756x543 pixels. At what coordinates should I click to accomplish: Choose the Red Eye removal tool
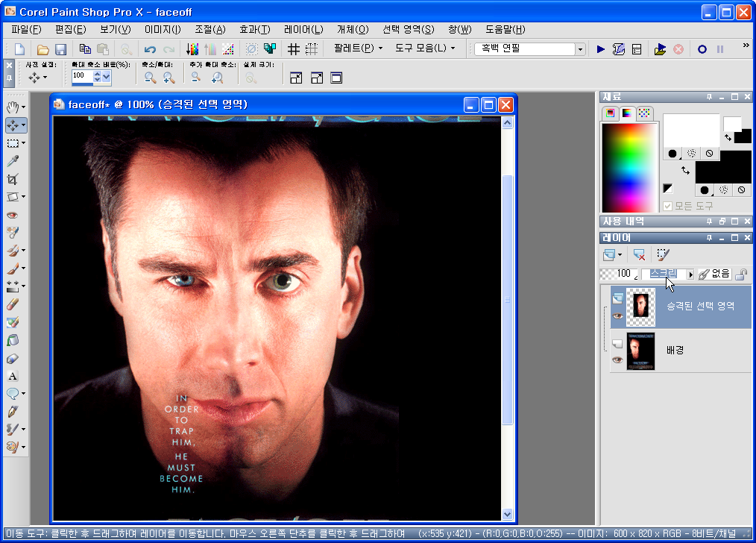[x=13, y=215]
